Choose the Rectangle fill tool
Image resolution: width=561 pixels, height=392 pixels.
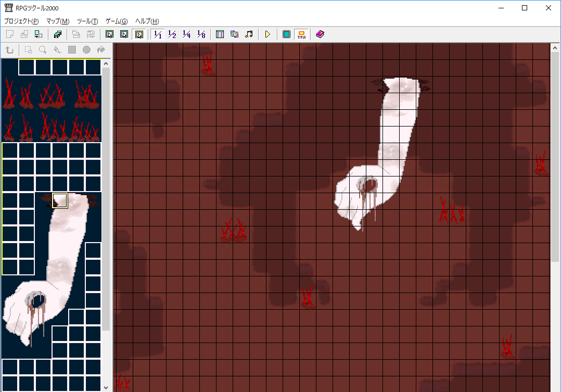(x=72, y=50)
